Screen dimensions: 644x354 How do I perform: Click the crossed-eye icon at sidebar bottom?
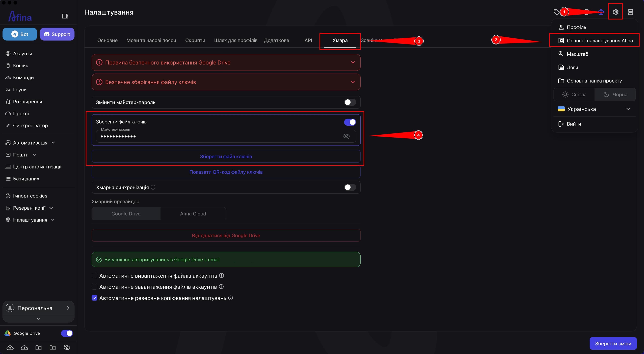pyautogui.click(x=67, y=347)
